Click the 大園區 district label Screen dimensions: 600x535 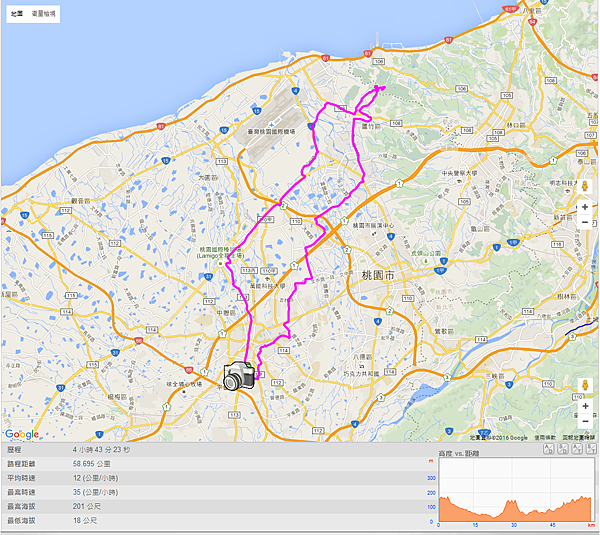tap(208, 178)
